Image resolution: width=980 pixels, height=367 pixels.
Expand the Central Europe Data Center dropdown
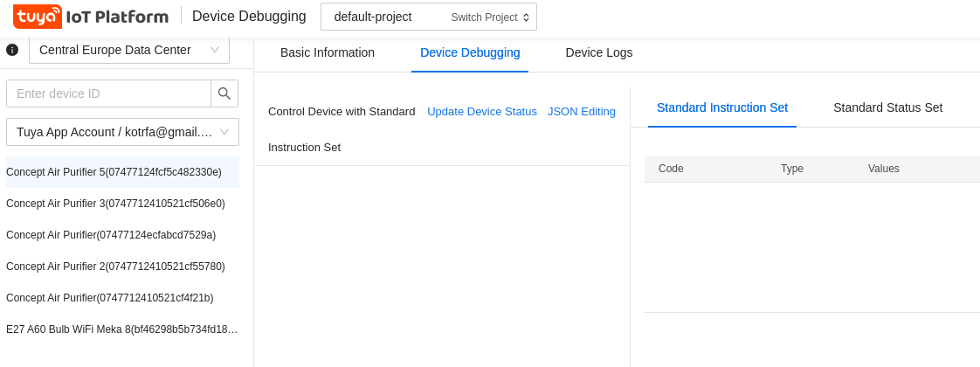tap(128, 50)
